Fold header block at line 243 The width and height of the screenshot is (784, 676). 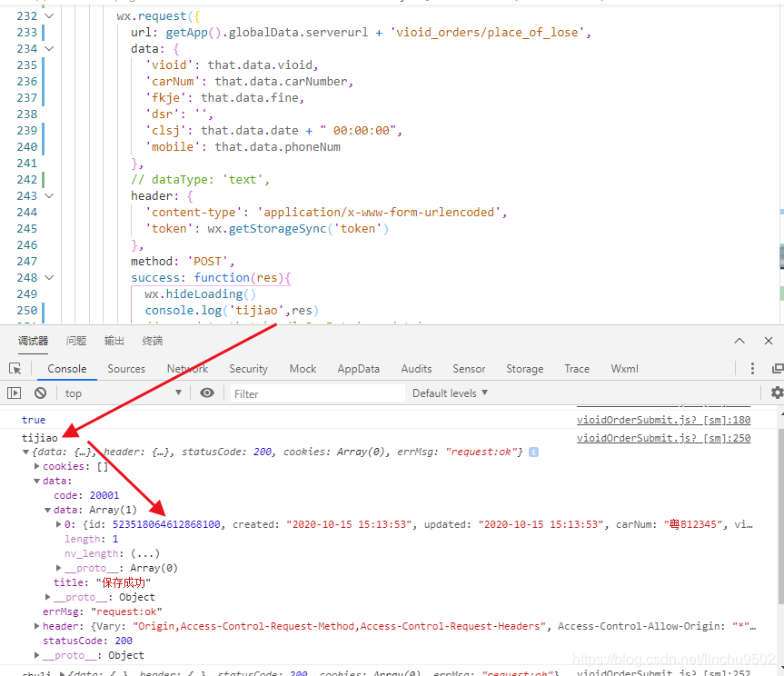(x=49, y=195)
